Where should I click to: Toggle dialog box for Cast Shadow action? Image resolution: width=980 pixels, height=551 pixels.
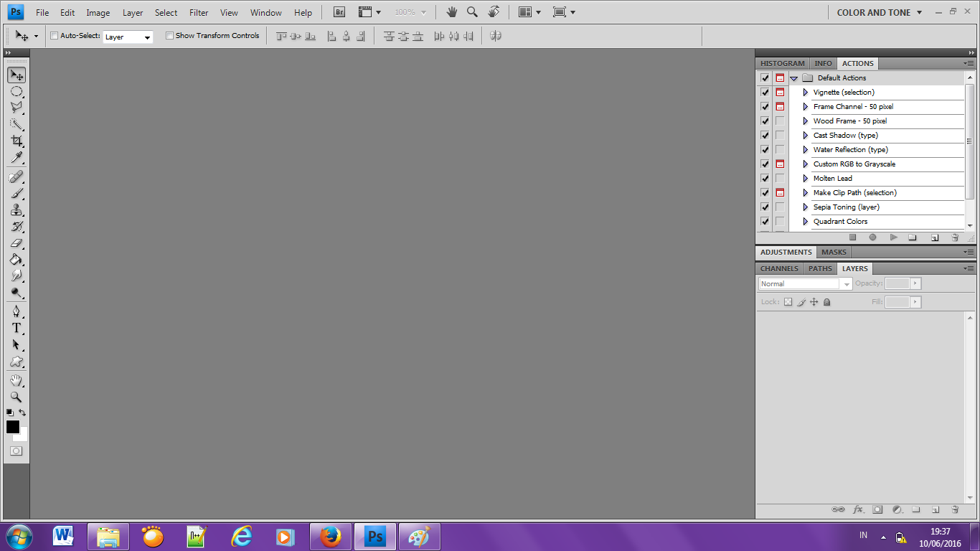[x=780, y=135]
